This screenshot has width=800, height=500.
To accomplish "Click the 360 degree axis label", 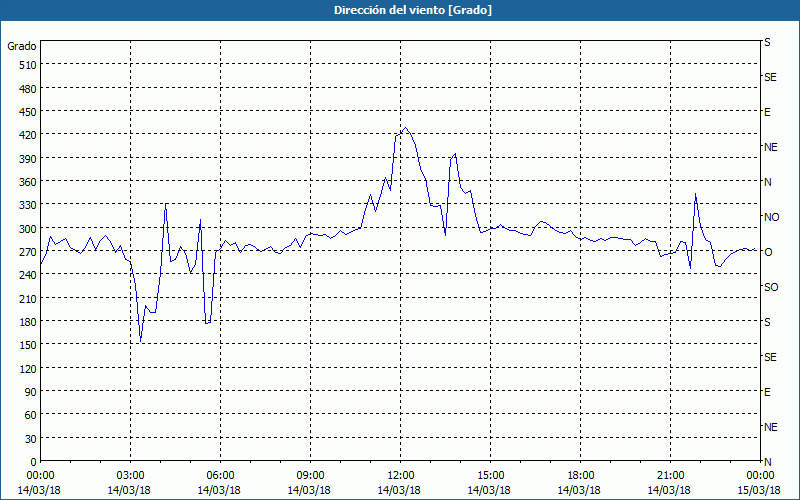I will (x=28, y=182).
